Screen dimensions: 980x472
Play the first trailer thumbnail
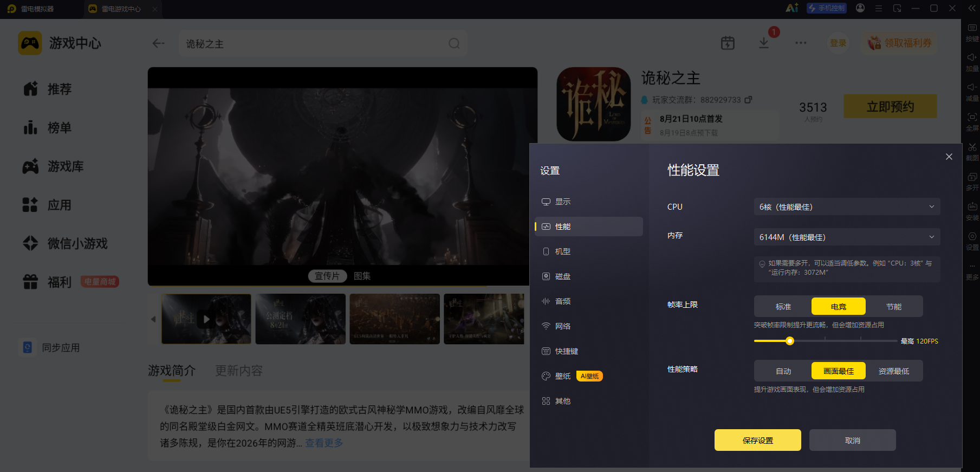click(206, 319)
